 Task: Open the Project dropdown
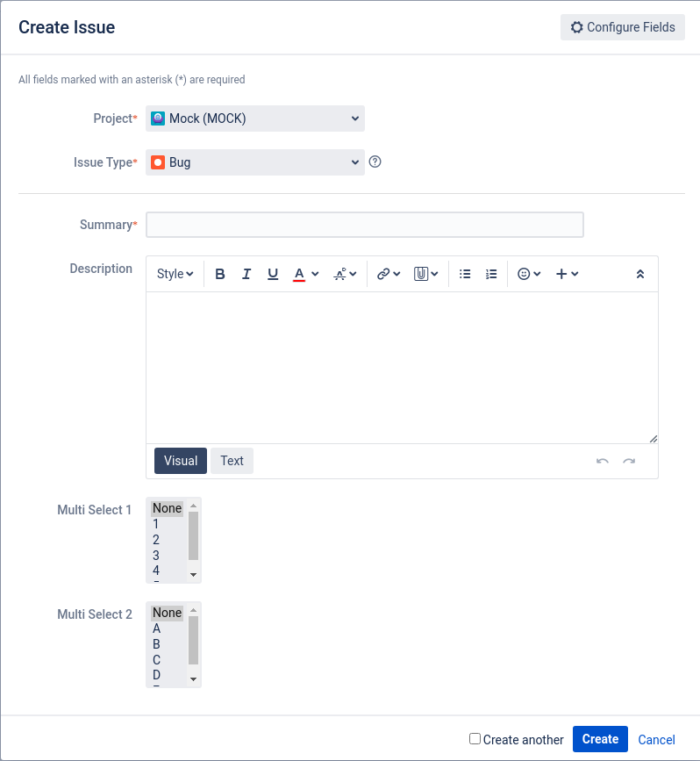point(255,118)
